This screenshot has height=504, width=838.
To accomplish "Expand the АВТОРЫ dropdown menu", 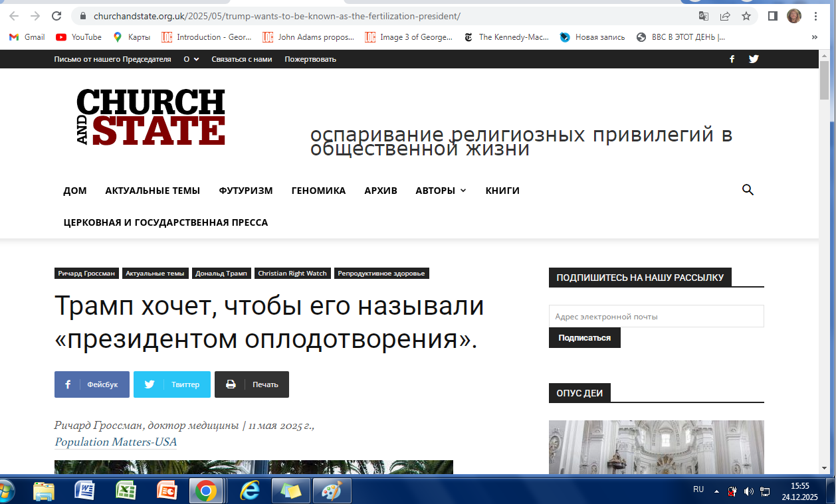I will 441,191.
